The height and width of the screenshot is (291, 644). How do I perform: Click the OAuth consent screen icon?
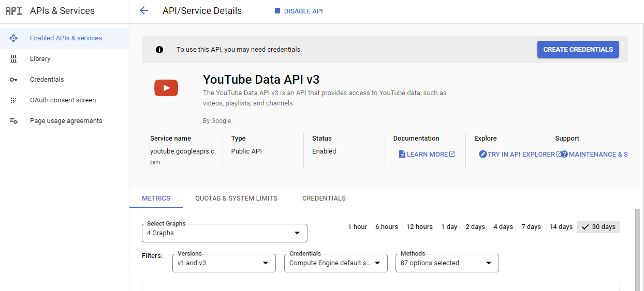pos(13,100)
